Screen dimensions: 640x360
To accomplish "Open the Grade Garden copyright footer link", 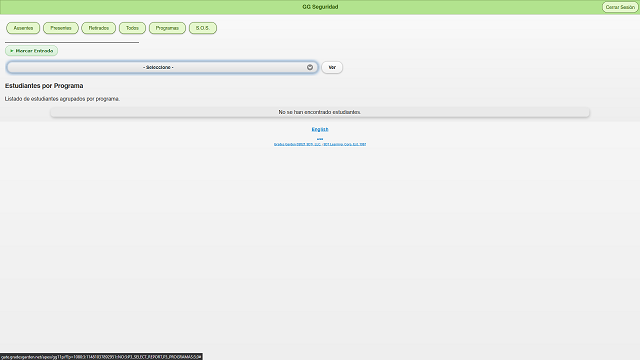I will pos(320,144).
